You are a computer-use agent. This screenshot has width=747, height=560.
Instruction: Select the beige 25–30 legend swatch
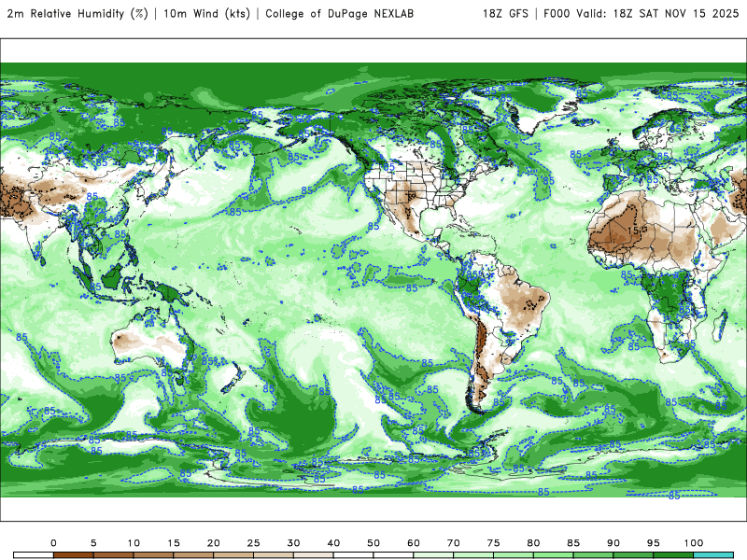(274, 555)
